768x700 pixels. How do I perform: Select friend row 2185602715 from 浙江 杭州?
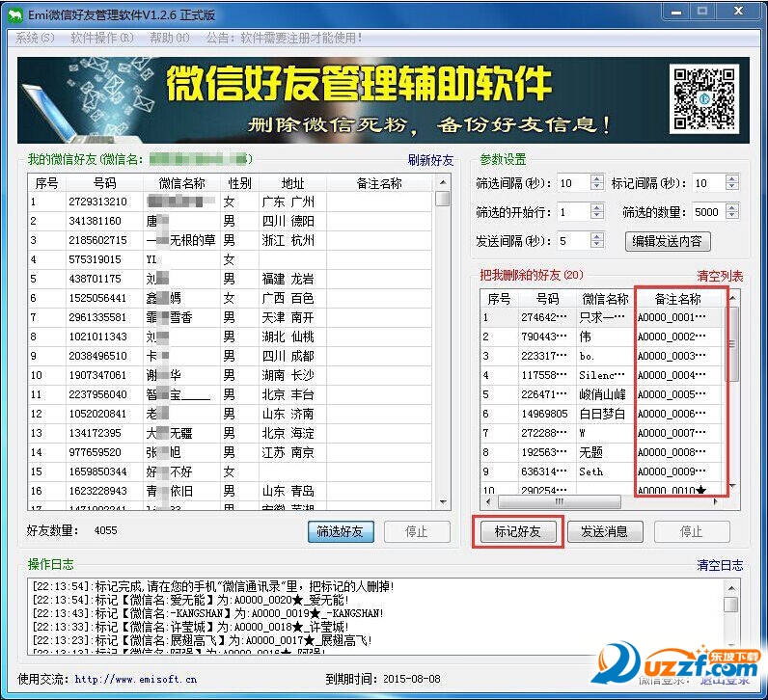[231, 240]
